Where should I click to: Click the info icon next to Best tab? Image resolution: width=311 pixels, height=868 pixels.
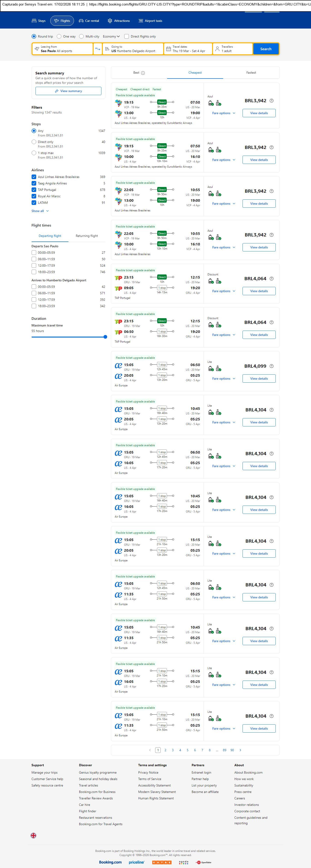coord(143,73)
